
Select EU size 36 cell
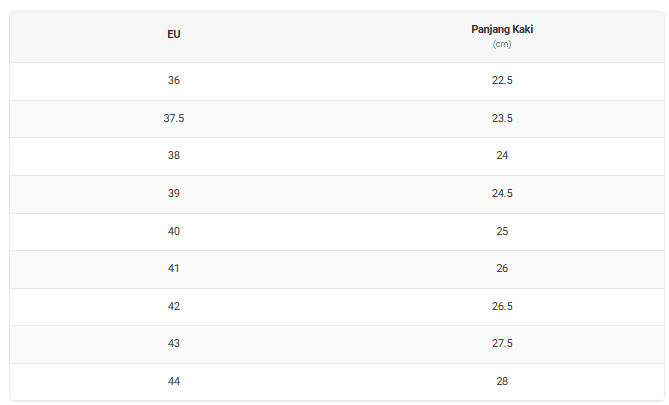click(x=174, y=81)
